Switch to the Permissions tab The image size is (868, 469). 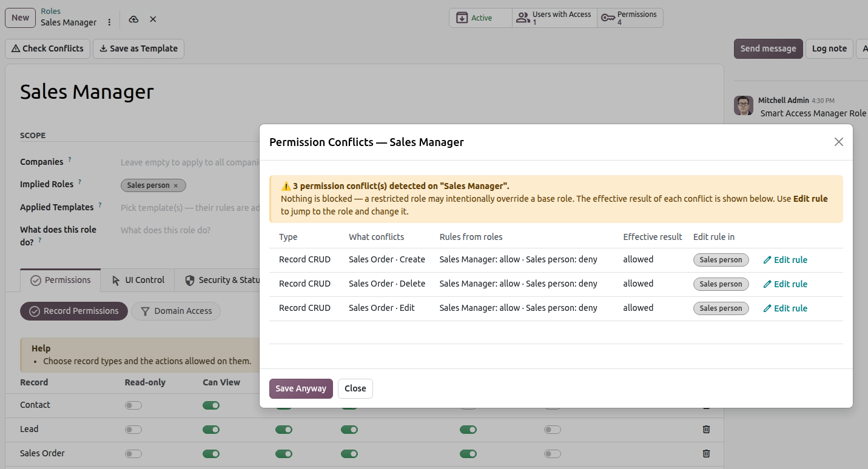point(61,280)
